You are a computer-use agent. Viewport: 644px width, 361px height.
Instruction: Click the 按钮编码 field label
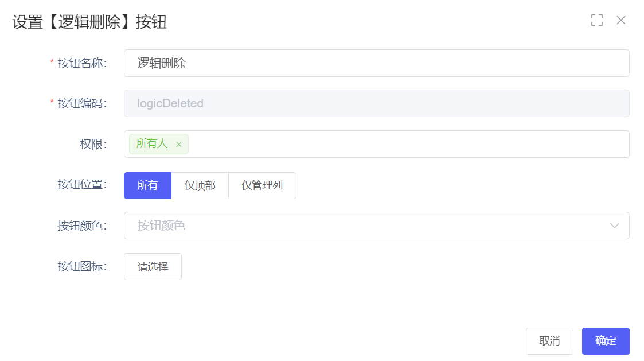coord(82,103)
